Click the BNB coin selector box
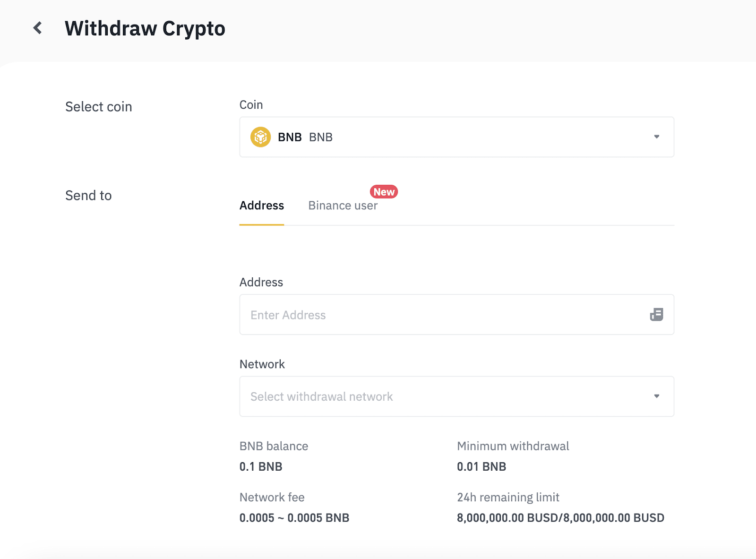 (x=456, y=137)
